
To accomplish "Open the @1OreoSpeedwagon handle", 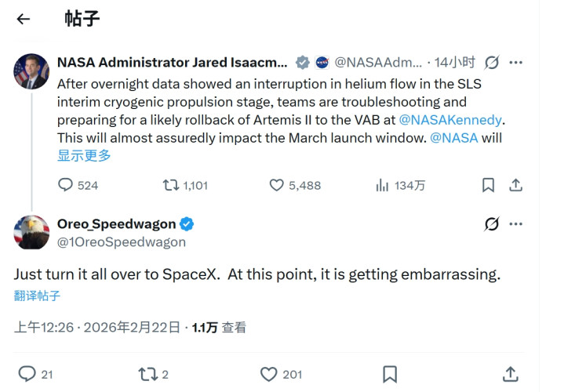I will click(122, 242).
